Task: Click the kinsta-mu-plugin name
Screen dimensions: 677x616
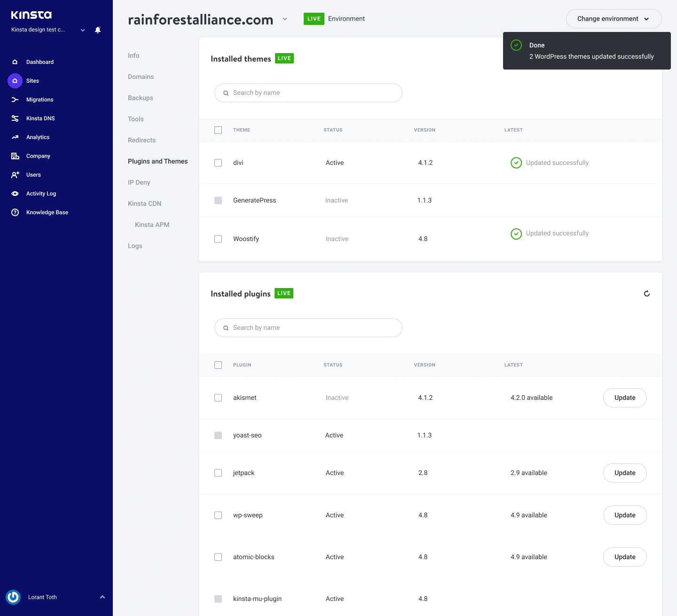Action: (x=257, y=599)
